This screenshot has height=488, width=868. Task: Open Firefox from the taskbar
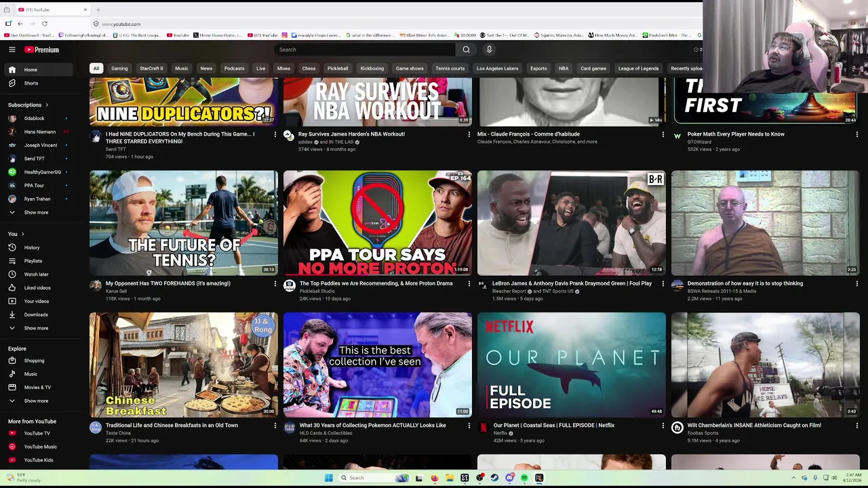[435, 478]
